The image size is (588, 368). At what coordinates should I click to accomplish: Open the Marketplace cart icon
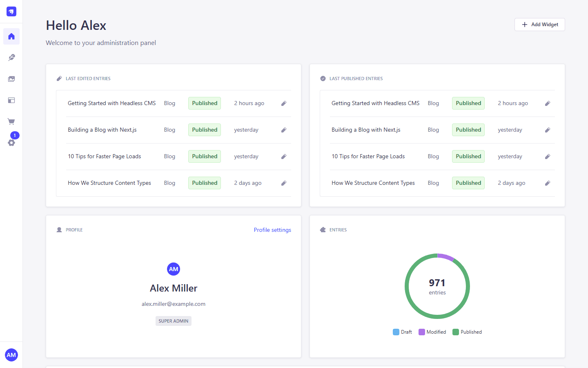click(11, 121)
